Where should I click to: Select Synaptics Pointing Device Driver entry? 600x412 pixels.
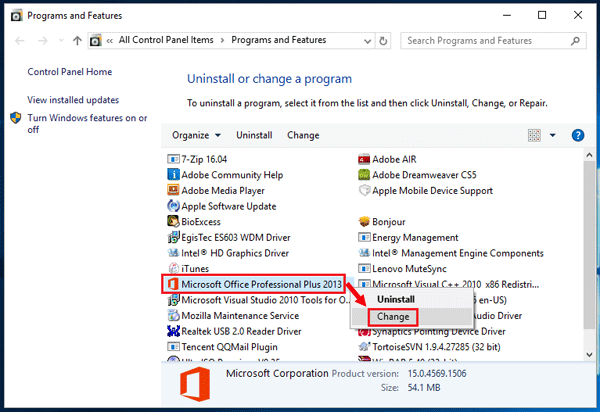pos(432,331)
